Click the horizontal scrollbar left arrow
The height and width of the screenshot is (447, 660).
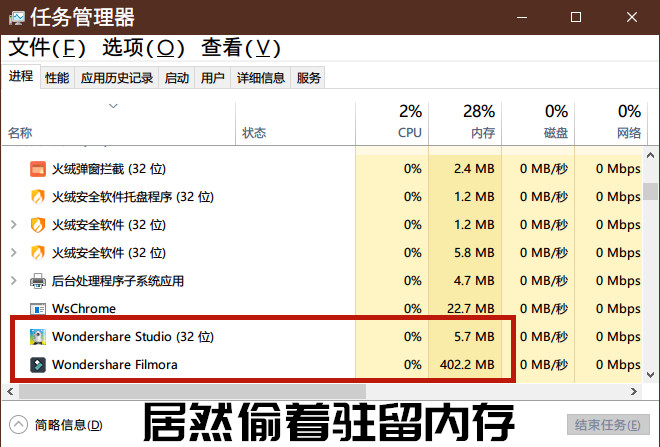point(11,391)
